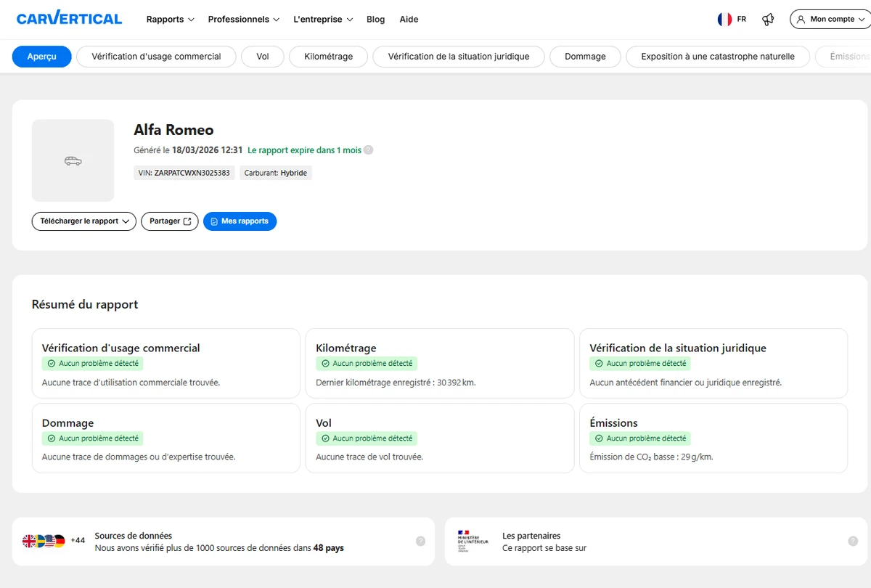Expand the L'entreprise menu

coord(323,20)
